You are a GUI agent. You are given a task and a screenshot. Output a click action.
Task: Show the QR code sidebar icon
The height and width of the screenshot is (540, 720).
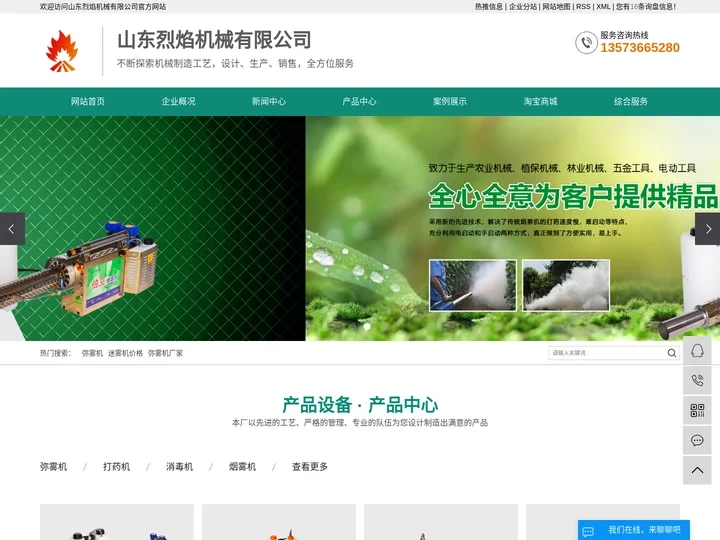click(x=697, y=410)
